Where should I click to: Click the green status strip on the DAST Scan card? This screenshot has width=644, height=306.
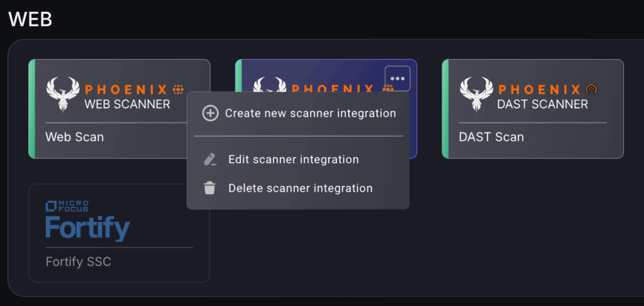[x=445, y=109]
